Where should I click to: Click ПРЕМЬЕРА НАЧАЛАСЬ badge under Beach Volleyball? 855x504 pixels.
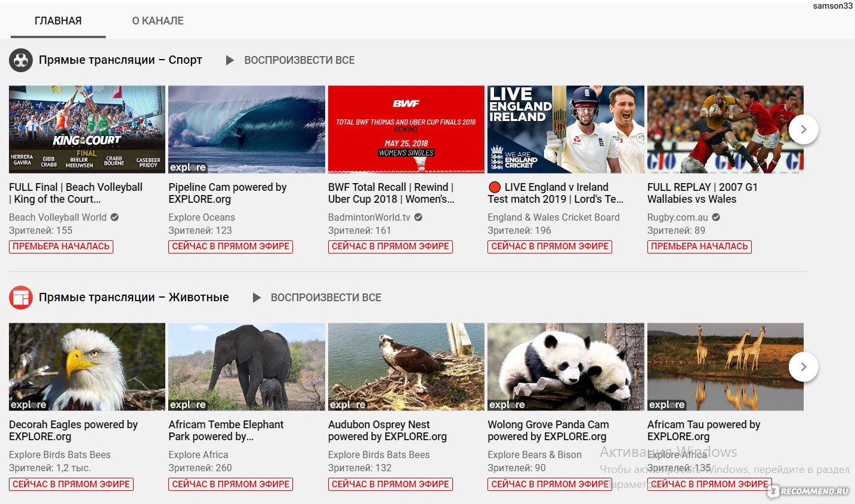pyautogui.click(x=61, y=246)
